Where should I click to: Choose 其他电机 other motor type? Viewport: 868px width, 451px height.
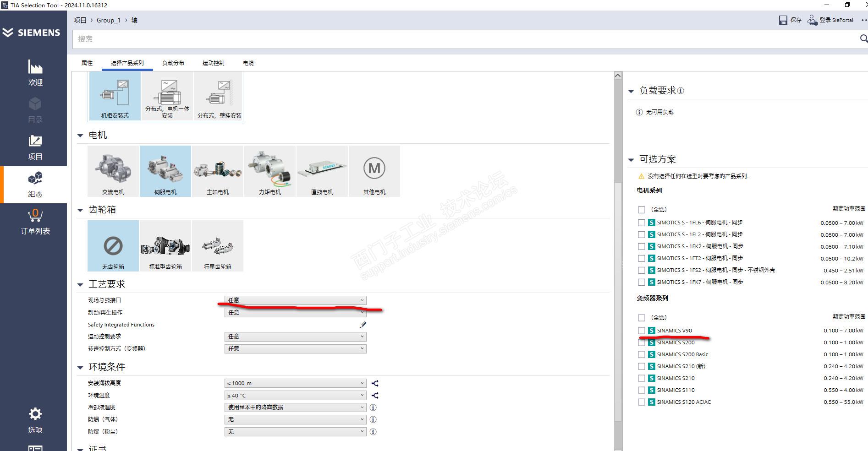[374, 171]
